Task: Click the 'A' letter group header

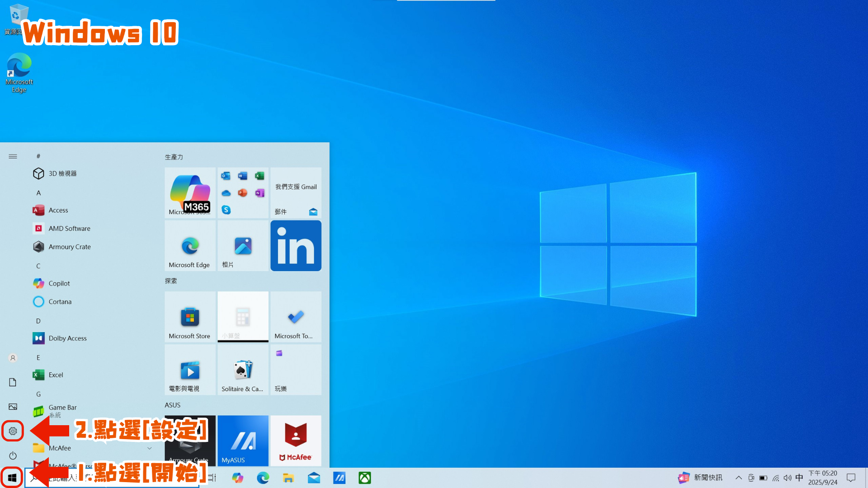Action: click(38, 193)
